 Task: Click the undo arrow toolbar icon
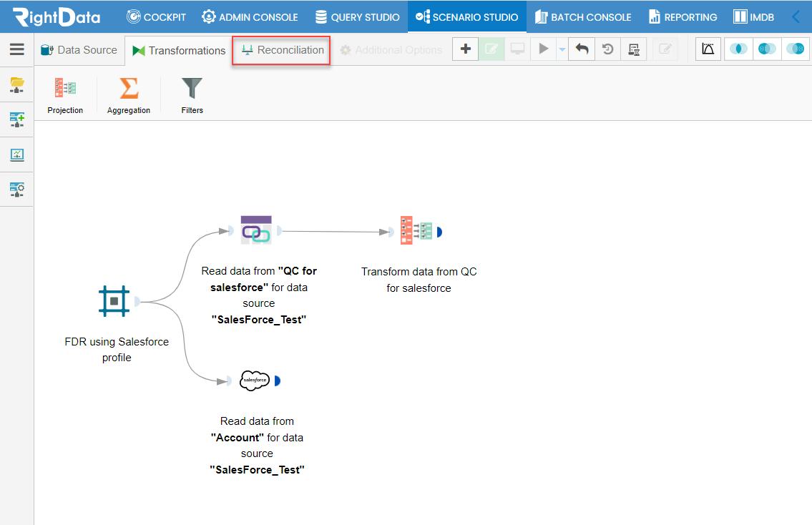(582, 49)
